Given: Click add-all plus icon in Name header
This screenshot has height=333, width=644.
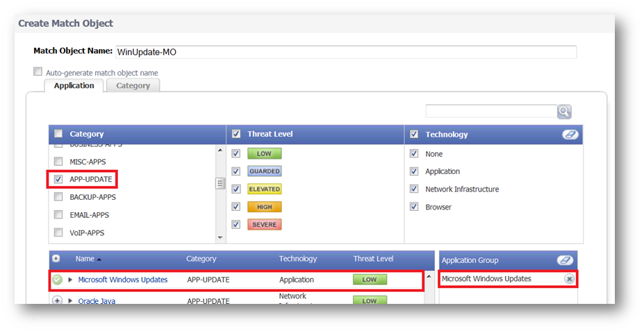Looking at the screenshot, I should (x=56, y=259).
